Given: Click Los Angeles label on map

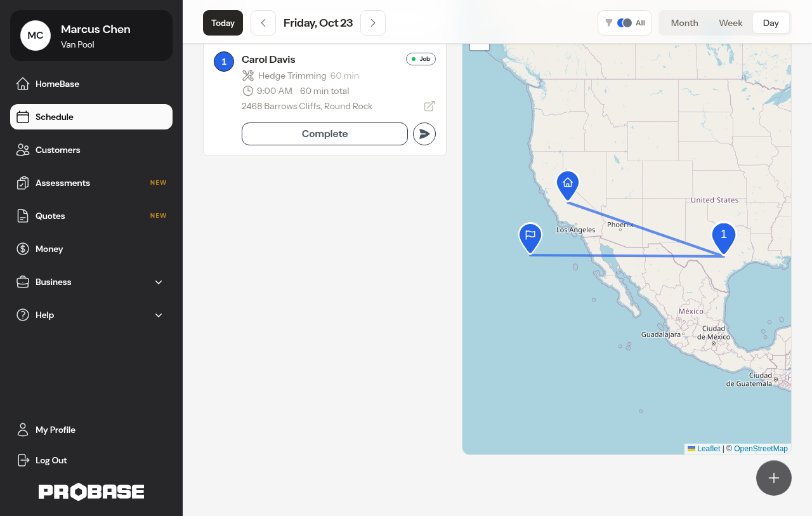Looking at the screenshot, I should pos(575,230).
